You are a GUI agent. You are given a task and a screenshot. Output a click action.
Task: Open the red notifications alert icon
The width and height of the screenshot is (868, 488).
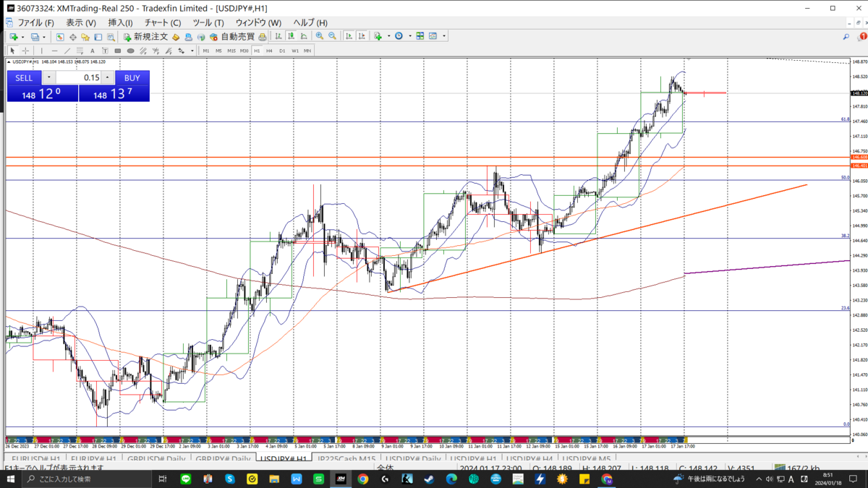863,36
